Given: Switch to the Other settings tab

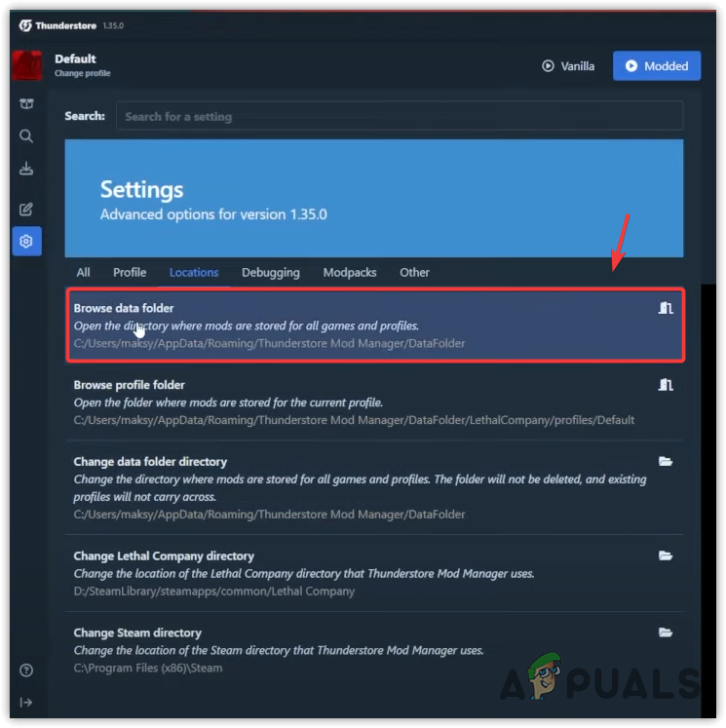Looking at the screenshot, I should pyautogui.click(x=414, y=273).
